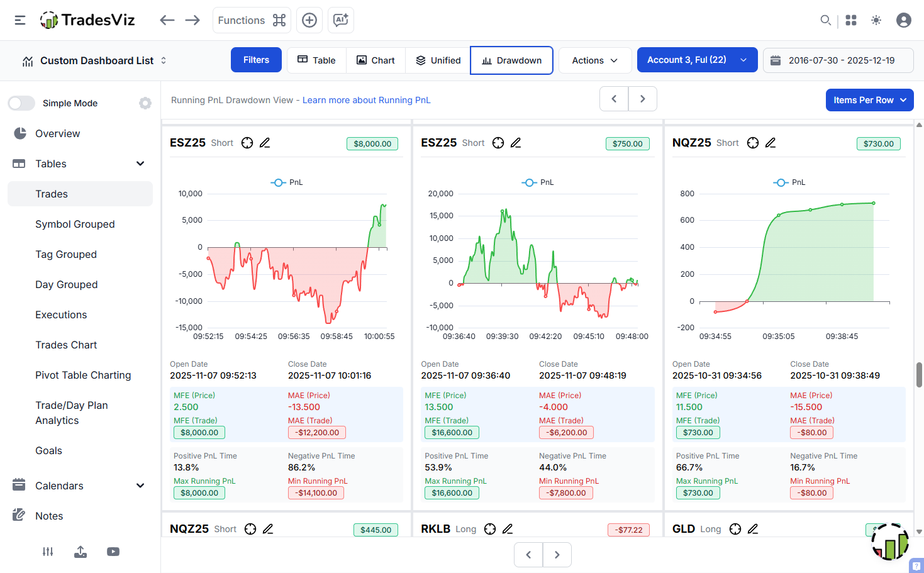
Task: Open the Account 3 dropdown
Action: 697,60
